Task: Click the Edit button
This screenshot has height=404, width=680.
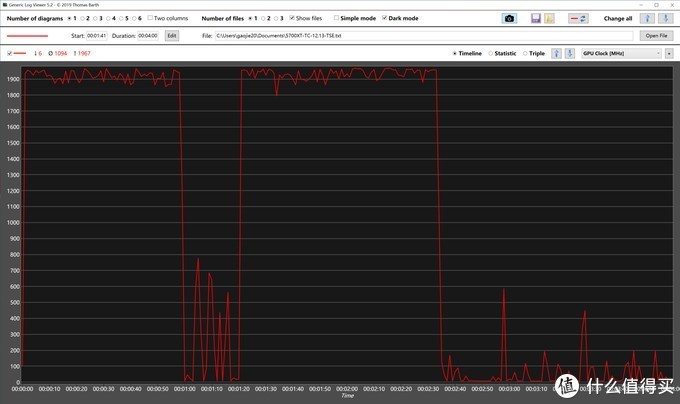Action: (x=172, y=36)
